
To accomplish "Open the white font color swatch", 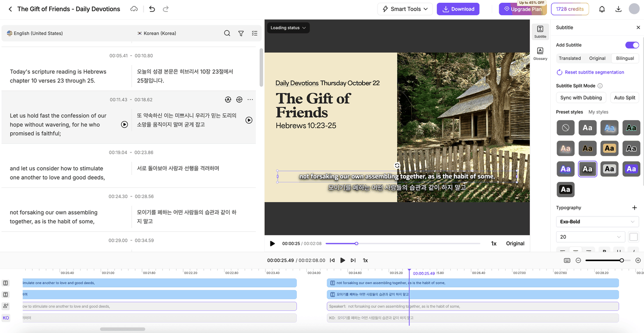I will coord(633,237).
